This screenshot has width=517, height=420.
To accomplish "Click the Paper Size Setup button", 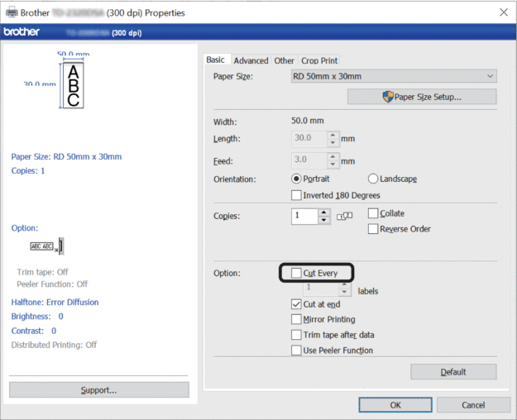I will click(422, 97).
